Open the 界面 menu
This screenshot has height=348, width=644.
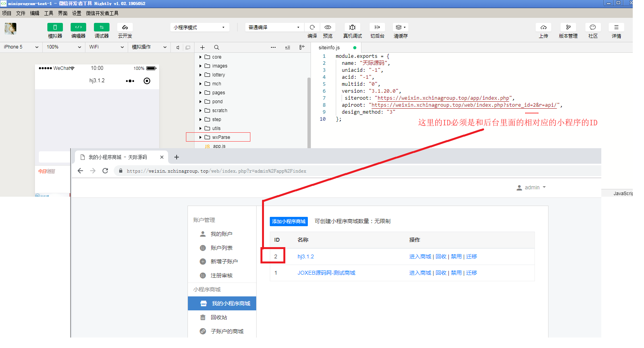62,13
